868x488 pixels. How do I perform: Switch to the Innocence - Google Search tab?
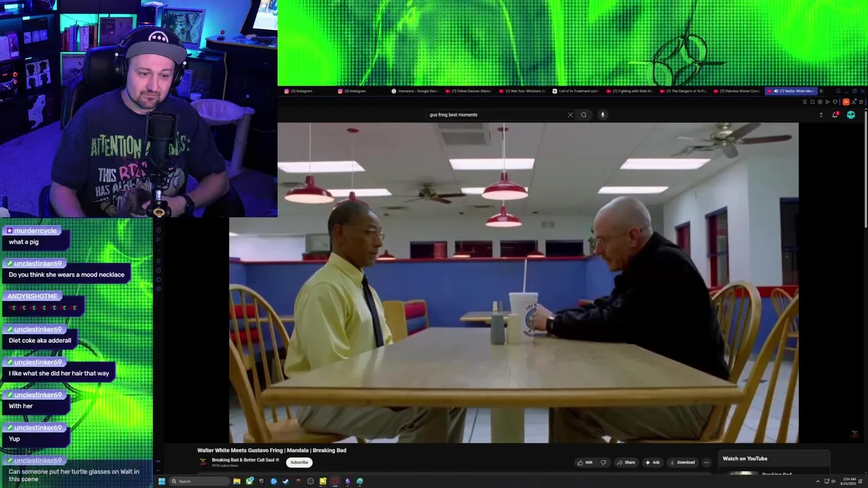(x=414, y=91)
